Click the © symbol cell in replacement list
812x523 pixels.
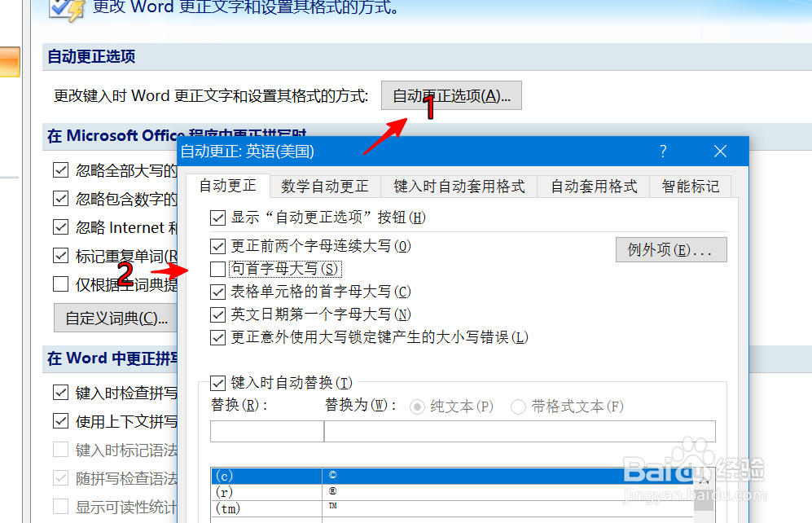click(332, 475)
